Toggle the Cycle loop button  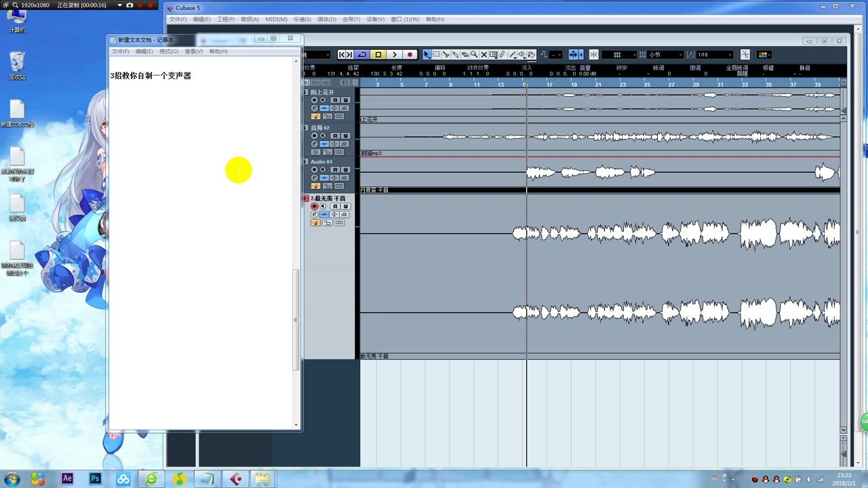click(x=362, y=54)
